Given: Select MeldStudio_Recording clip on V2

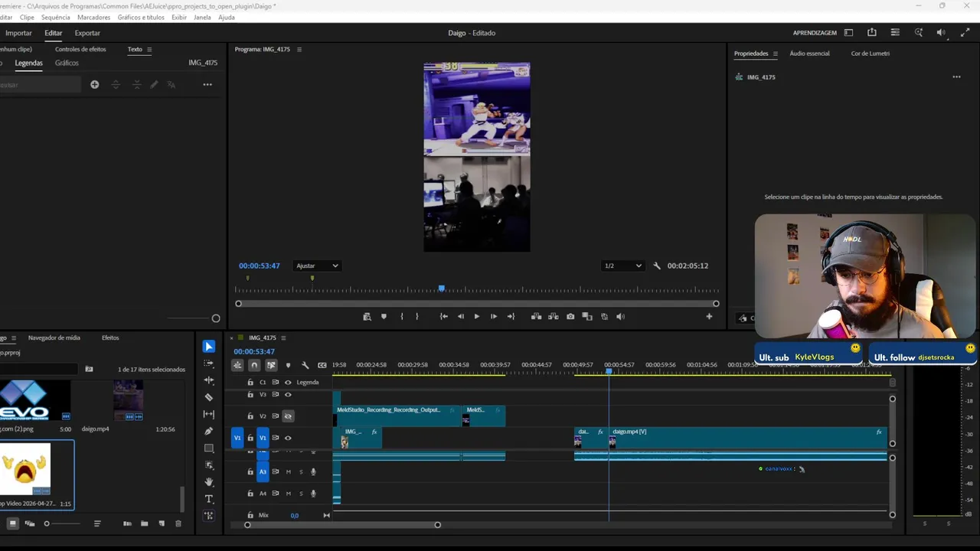Looking at the screenshot, I should [397, 416].
